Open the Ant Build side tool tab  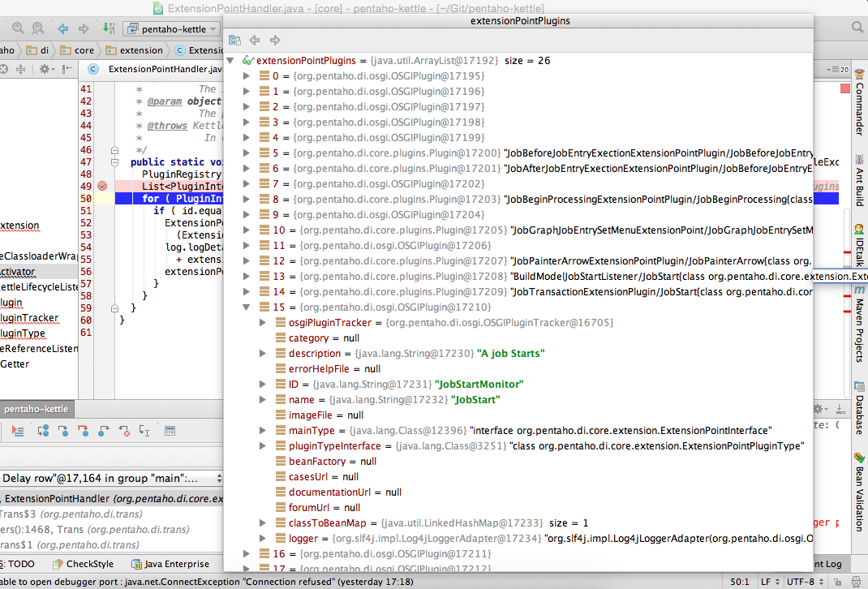859,180
